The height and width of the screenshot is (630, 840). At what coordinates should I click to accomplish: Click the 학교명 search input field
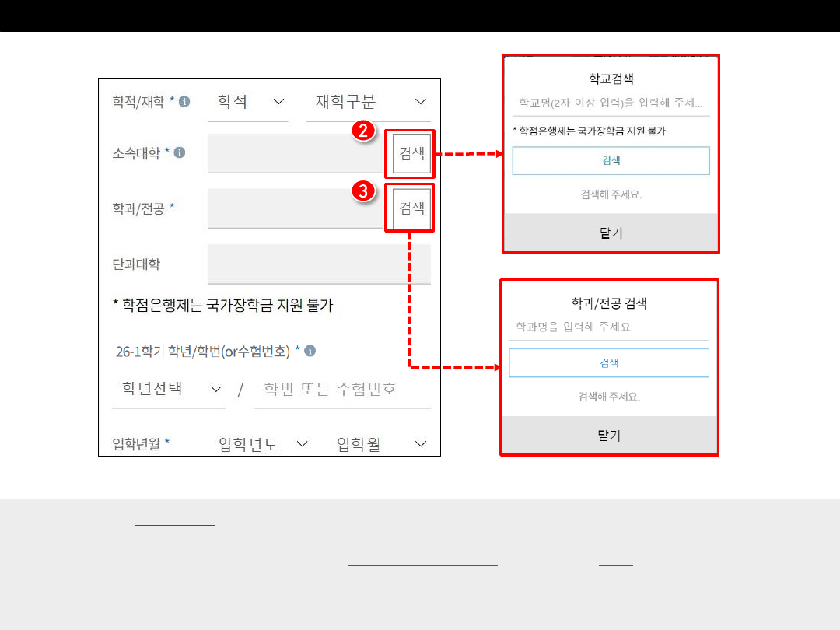pyautogui.click(x=611, y=103)
